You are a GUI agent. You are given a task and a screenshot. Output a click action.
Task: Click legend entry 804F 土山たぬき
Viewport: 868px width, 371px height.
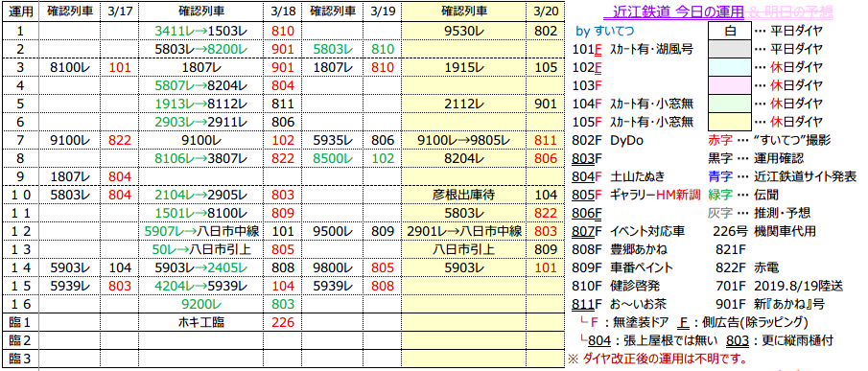618,177
